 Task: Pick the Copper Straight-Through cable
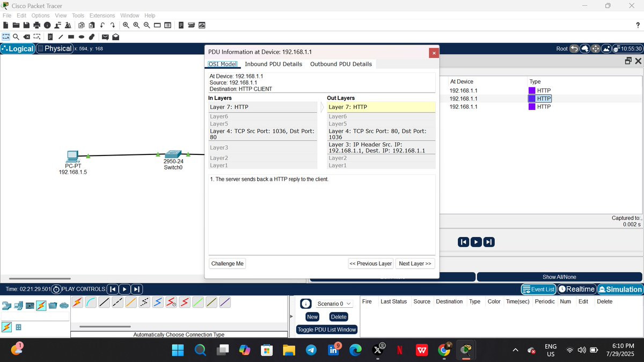point(104,302)
